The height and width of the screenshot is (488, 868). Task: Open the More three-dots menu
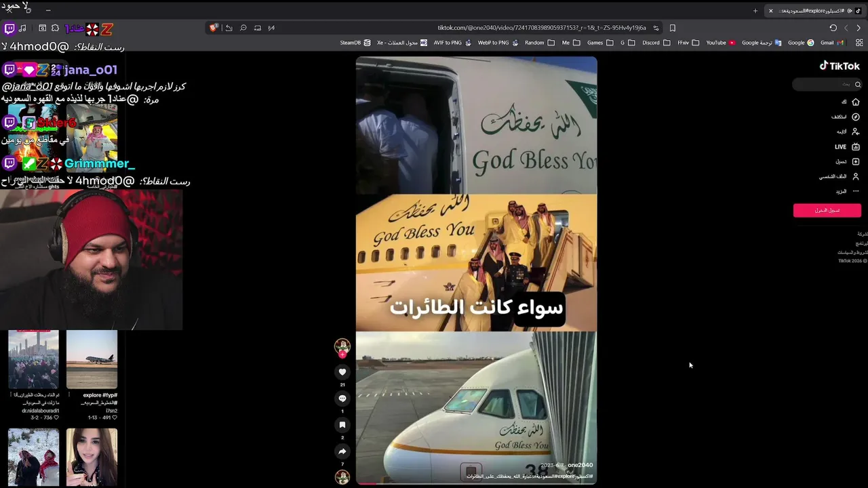click(x=856, y=191)
